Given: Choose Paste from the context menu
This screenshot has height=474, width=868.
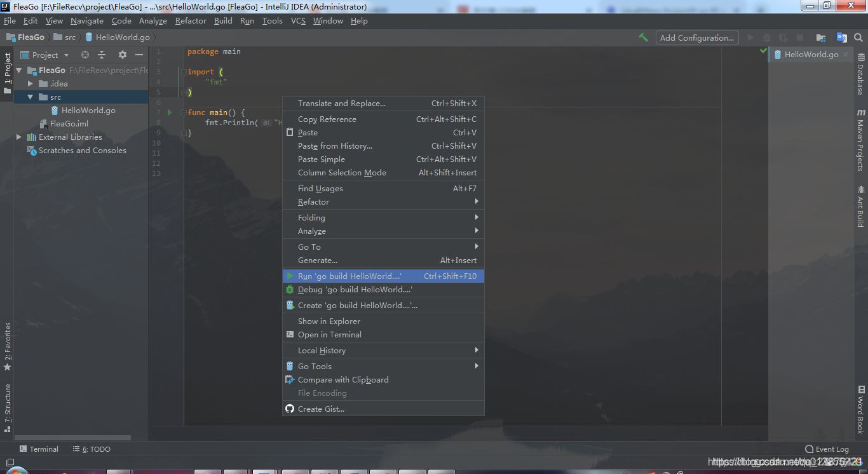Looking at the screenshot, I should 383,133.
